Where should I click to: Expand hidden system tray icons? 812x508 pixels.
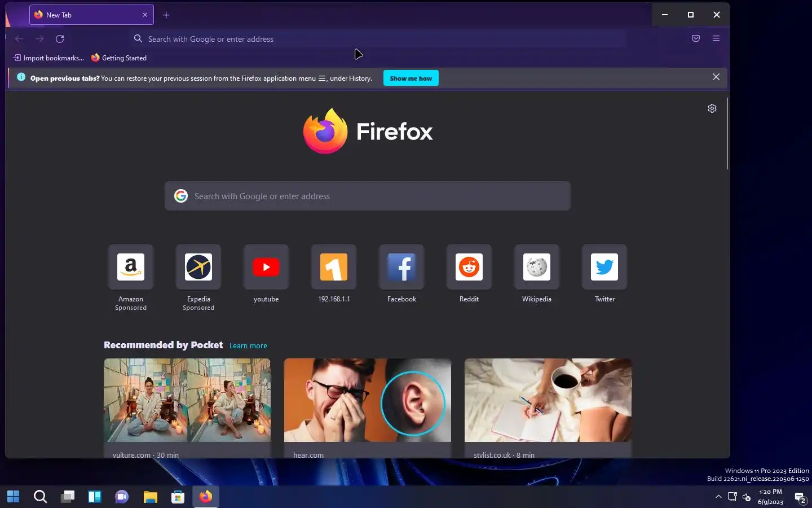718,497
